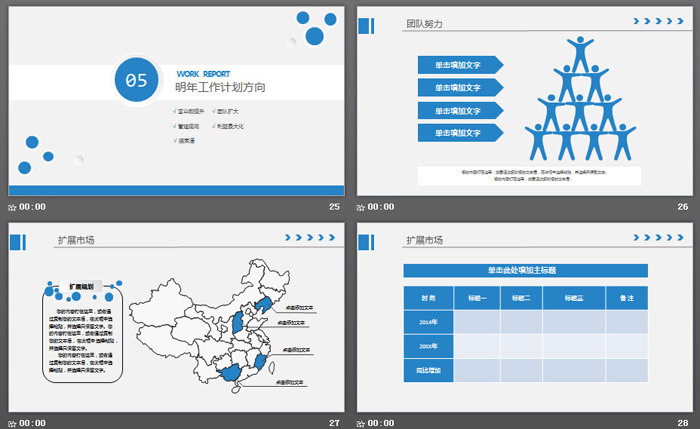Select the first 单击填加文字 arrow on slide 26
The image size is (700, 429).
click(x=459, y=65)
